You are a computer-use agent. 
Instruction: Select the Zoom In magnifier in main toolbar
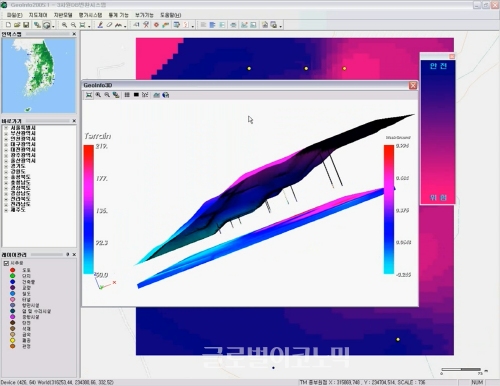point(64,25)
